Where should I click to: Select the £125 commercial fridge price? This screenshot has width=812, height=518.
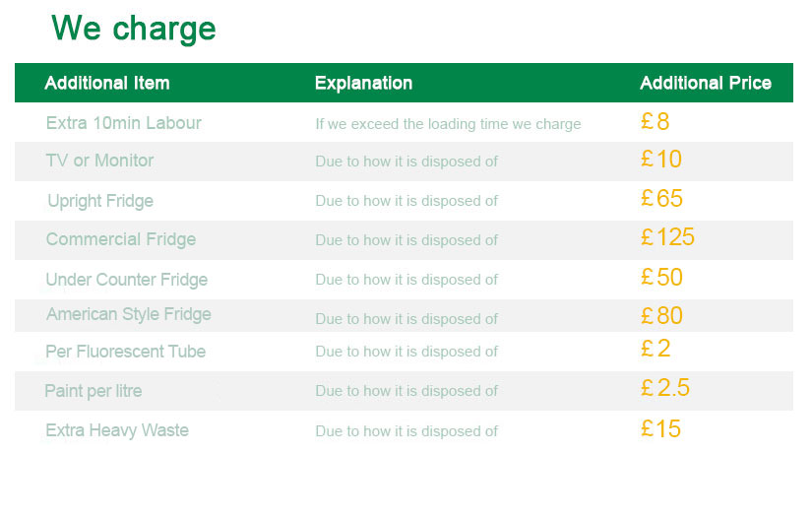667,237
